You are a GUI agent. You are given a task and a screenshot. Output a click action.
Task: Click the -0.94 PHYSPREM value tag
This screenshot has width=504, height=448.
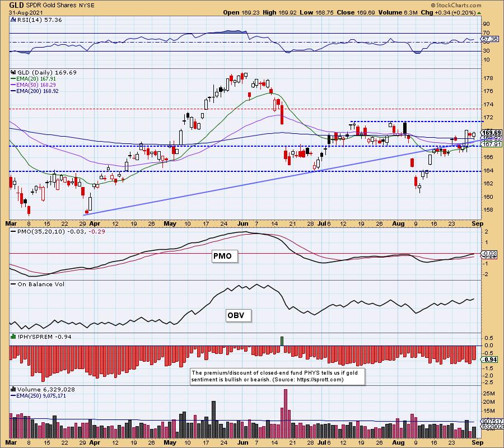(489, 360)
